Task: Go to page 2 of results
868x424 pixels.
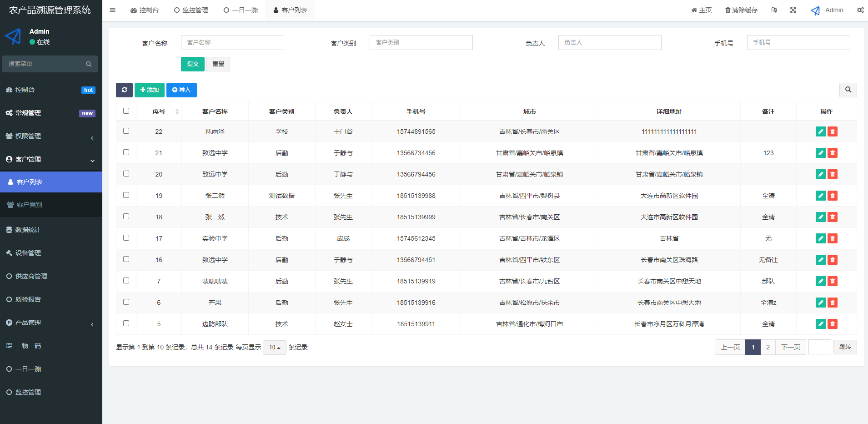Action: [768, 348]
